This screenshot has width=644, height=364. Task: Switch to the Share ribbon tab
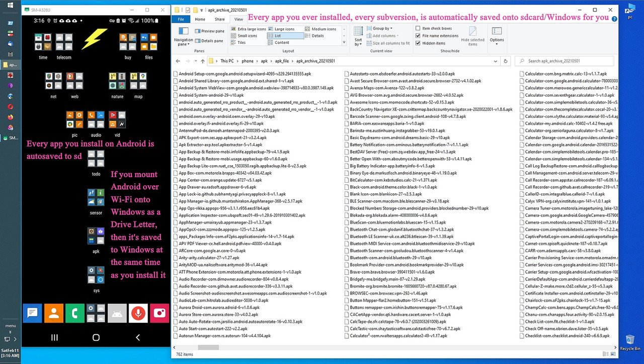click(219, 19)
